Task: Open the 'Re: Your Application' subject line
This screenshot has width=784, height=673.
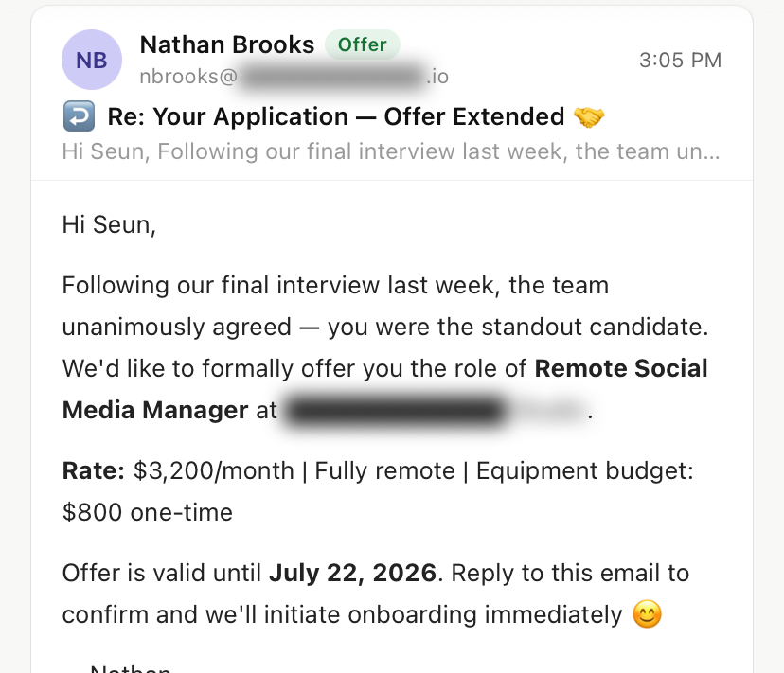Action: tap(336, 116)
